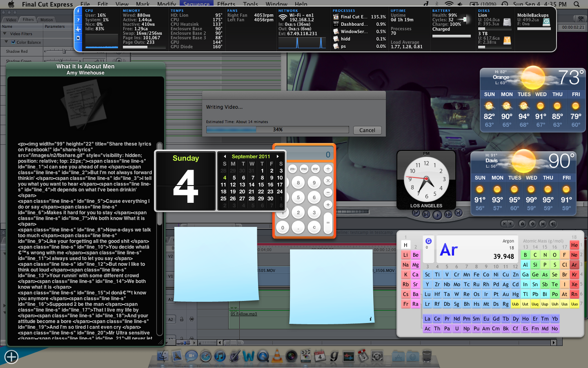Click Go to Previous Edit under the viewer
Image resolution: width=588 pixels, height=368 pixels.
[x=416, y=213]
